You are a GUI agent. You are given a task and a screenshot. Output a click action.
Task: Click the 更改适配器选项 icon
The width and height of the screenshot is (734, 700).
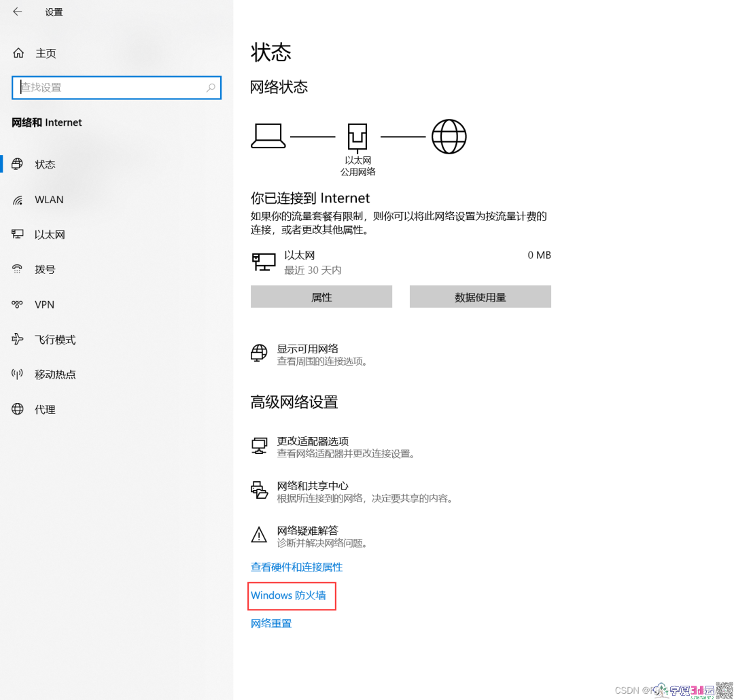tap(259, 446)
